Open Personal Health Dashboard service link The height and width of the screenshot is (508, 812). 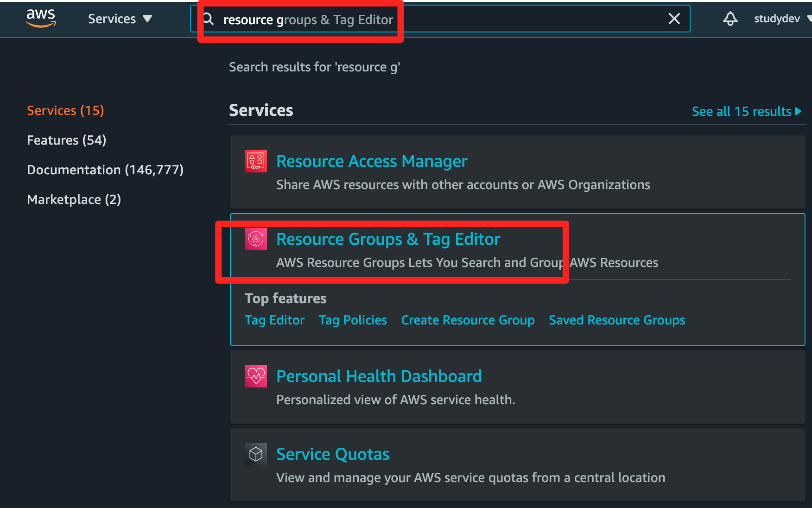(379, 376)
